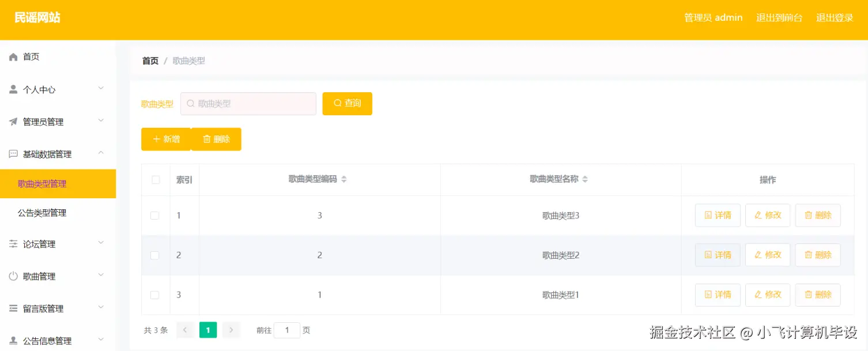Click the 退出到前台 link in the header
Viewport: 868px width, 351px height.
779,18
